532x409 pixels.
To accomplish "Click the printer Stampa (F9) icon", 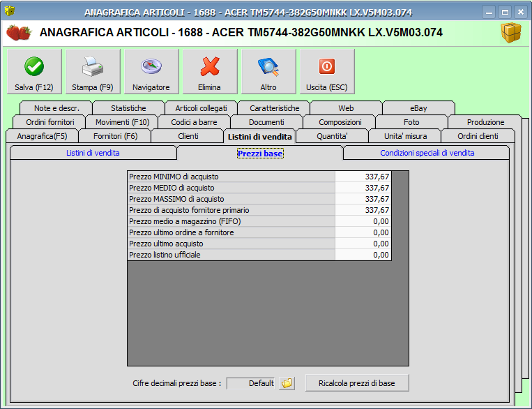I will (93, 66).
